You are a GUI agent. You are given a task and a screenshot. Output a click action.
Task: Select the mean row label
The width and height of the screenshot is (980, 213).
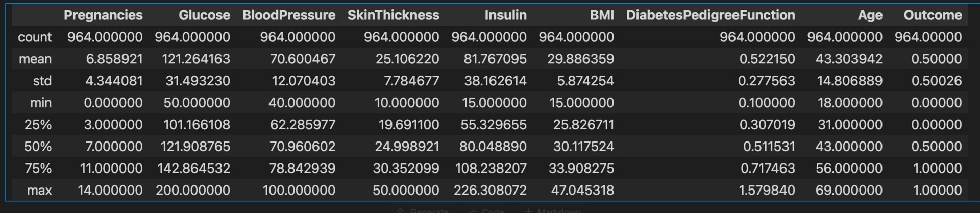(x=35, y=59)
